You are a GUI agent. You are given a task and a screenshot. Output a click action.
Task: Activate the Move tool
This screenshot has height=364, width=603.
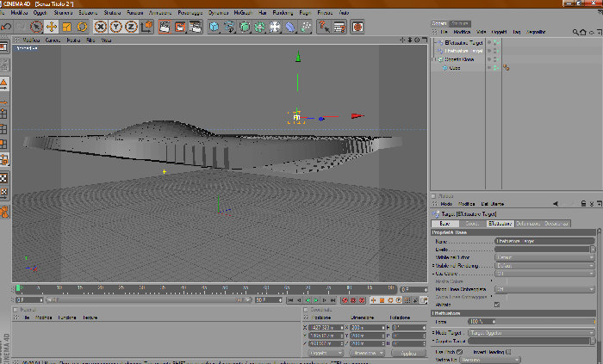click(x=51, y=27)
